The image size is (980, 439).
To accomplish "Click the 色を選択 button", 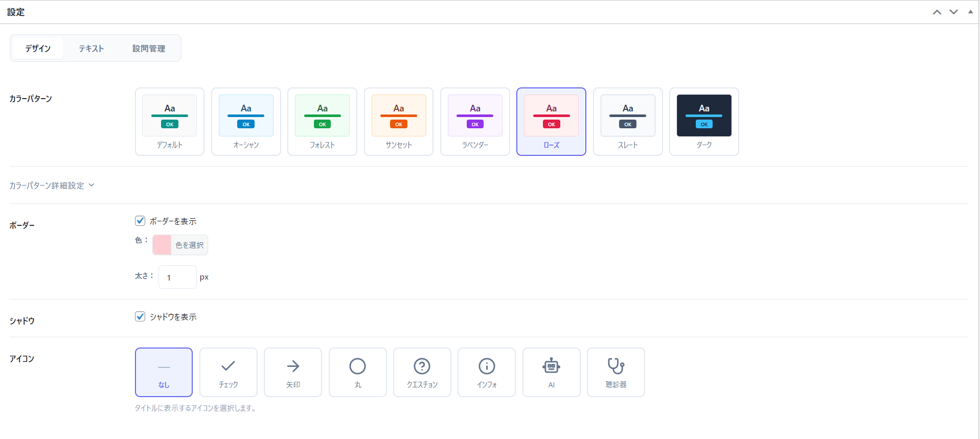I will click(190, 245).
